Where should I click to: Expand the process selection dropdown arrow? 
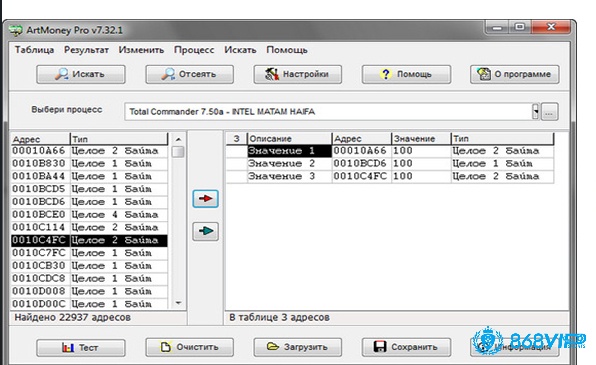pyautogui.click(x=536, y=112)
